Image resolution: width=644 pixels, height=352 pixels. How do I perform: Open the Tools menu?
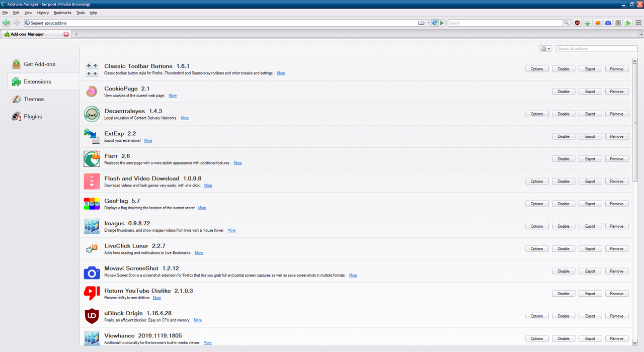click(80, 13)
